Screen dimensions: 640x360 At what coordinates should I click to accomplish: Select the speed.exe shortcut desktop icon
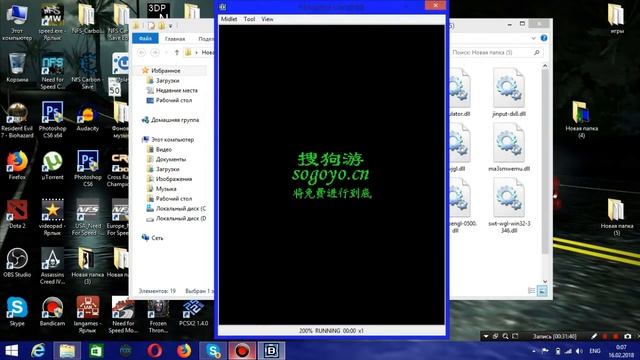(52, 22)
